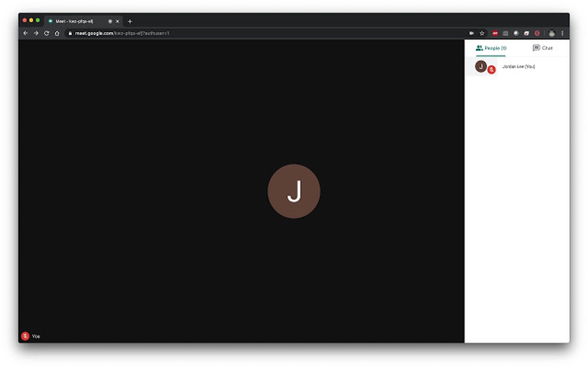Image resolution: width=588 pixels, height=368 pixels.
Task: Click the You label at the bottom left
Action: (x=36, y=336)
